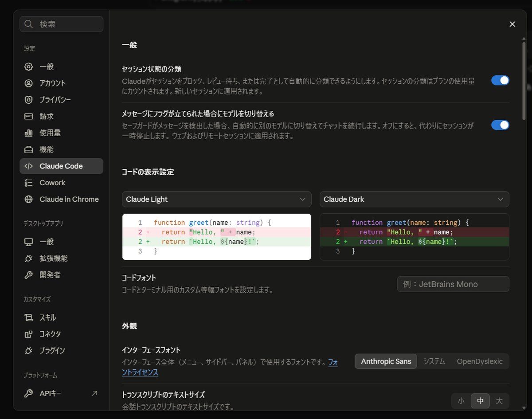Click the Claude Code brackets icon
Image resolution: width=532 pixels, height=419 pixels.
29,166
